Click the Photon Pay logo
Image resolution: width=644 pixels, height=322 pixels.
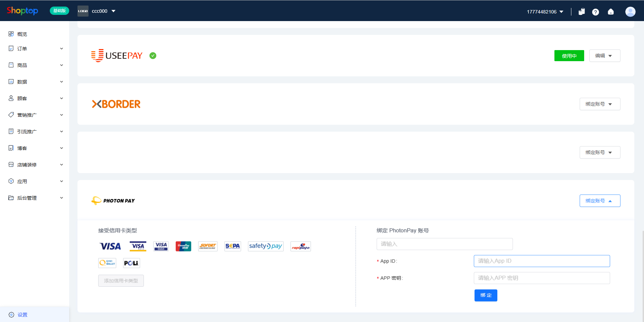113,201
